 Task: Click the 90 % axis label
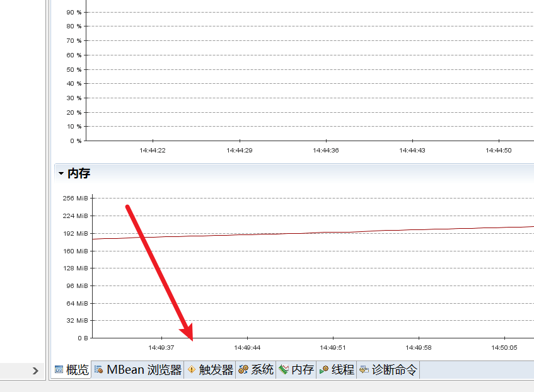[74, 12]
